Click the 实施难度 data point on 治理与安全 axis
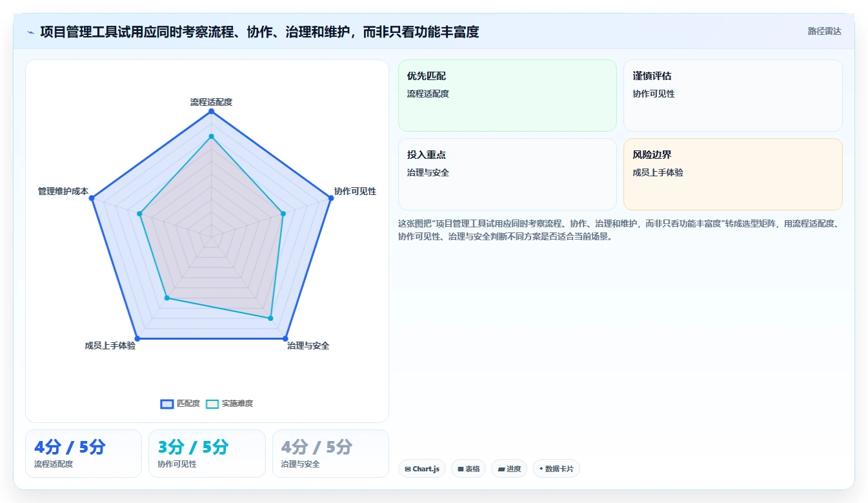 coord(270,318)
